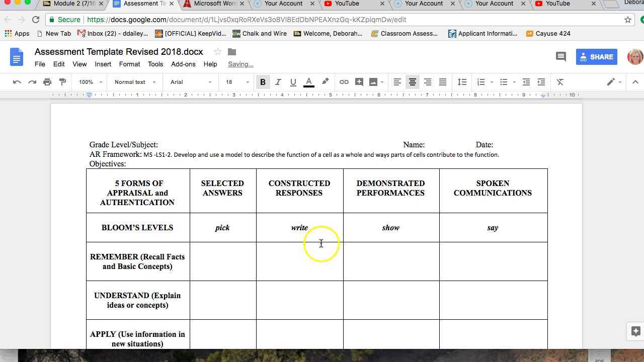The width and height of the screenshot is (644, 362).
Task: Undo the last edit
Action: pyautogui.click(x=18, y=82)
